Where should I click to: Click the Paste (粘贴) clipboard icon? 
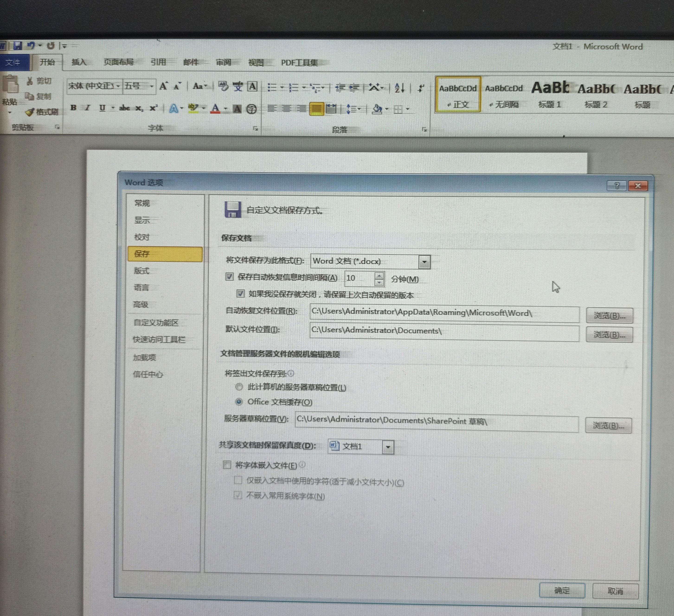coord(10,83)
